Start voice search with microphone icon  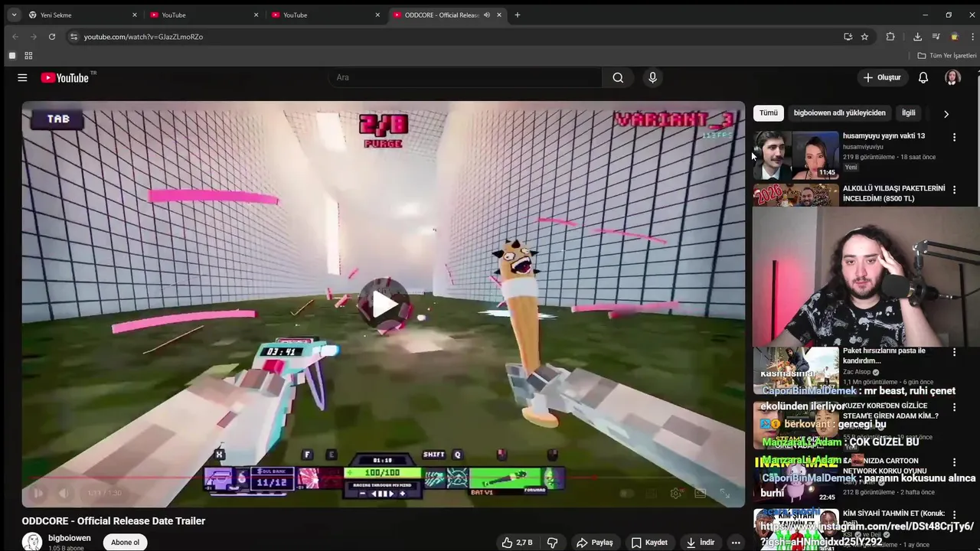coord(652,77)
